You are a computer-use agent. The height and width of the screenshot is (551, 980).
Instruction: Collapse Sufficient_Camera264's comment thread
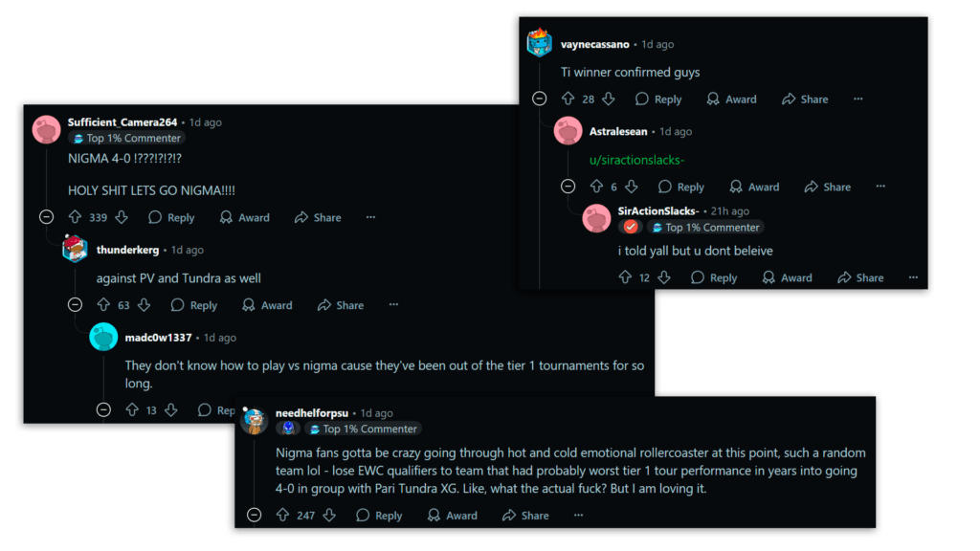pos(46,217)
